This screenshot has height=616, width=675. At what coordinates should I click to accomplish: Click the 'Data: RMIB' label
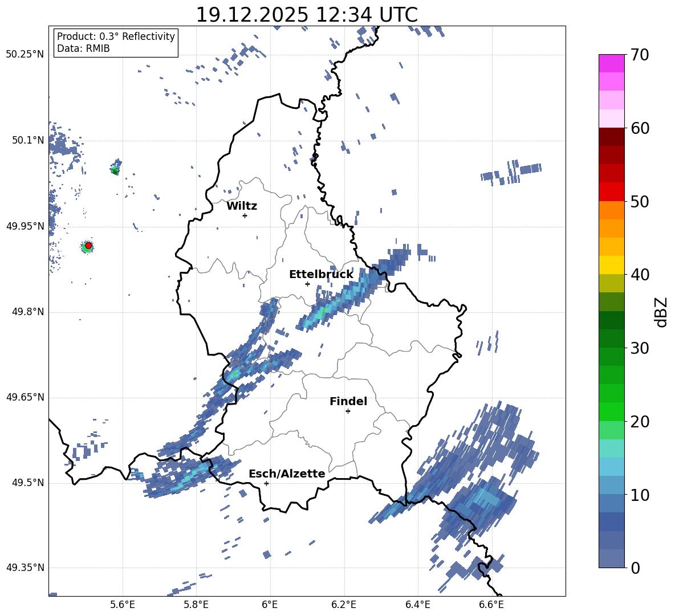(x=83, y=48)
